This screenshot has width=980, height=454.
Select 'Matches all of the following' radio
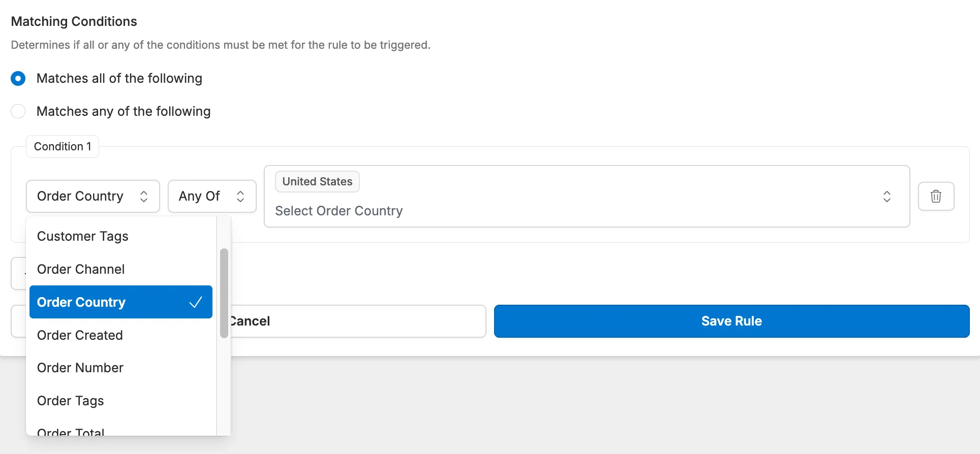[x=18, y=79]
